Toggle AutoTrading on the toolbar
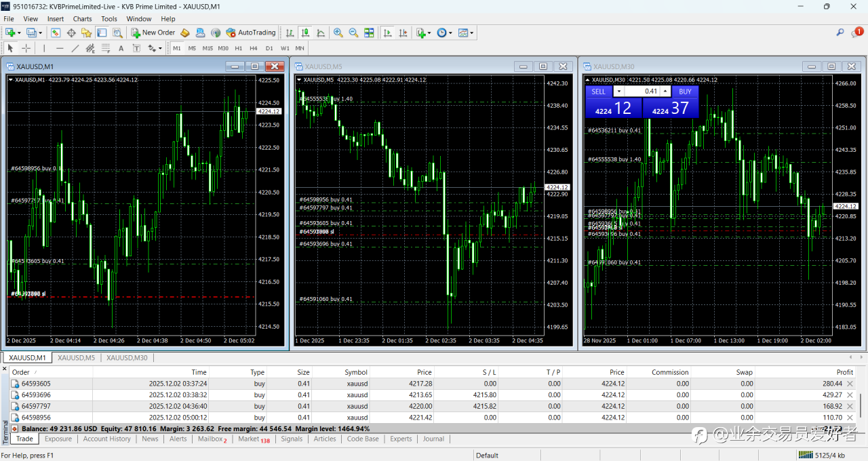The width and height of the screenshot is (868, 461). (x=251, y=33)
